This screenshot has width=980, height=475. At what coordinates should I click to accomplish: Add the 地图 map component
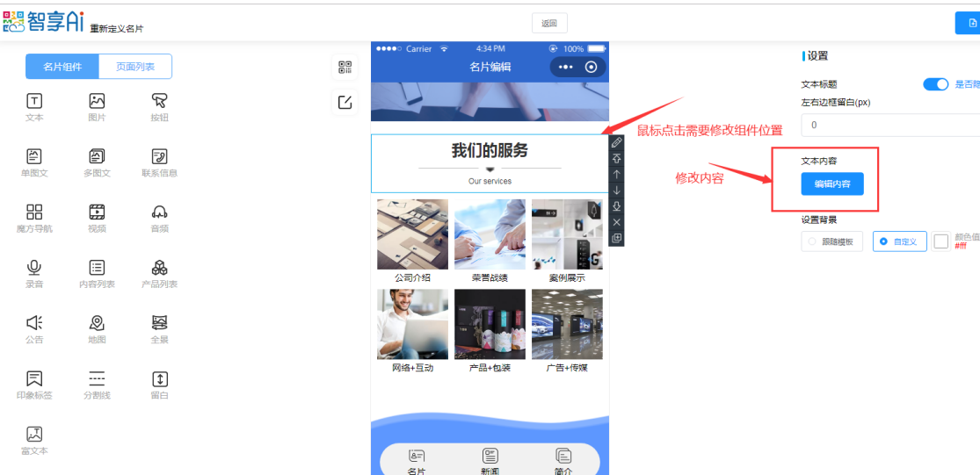97,328
